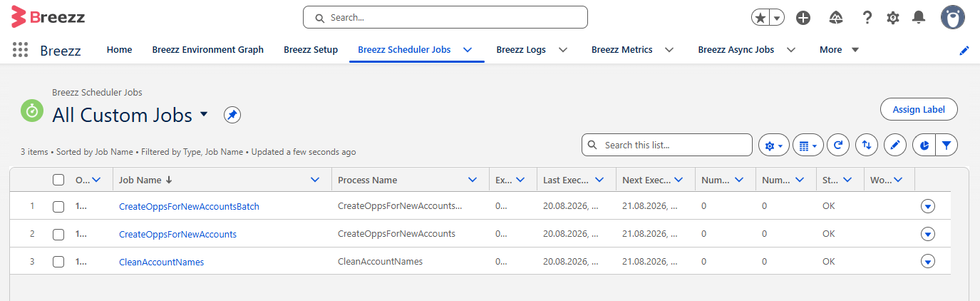Viewport: 980px width, 301px height.
Task: Click the Search this list field
Action: [667, 145]
